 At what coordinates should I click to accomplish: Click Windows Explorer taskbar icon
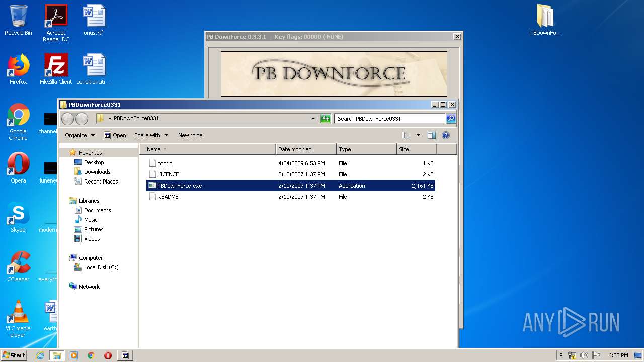pos(56,355)
